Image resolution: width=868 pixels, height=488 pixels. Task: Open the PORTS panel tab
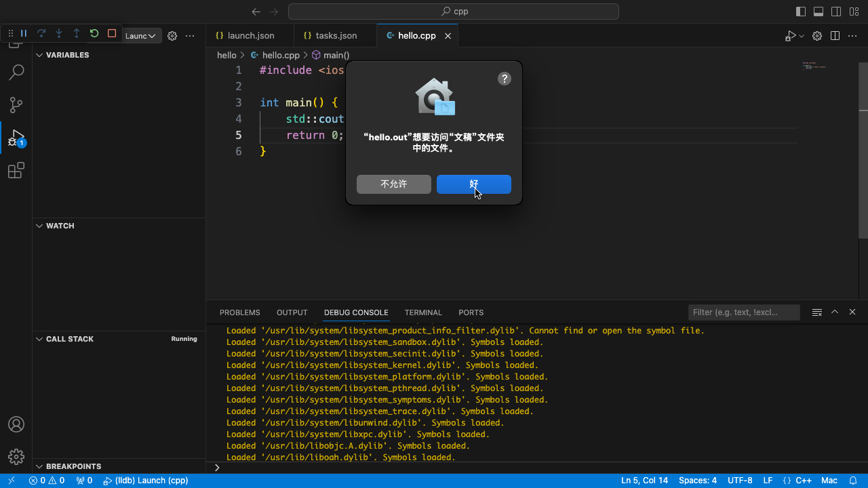471,312
